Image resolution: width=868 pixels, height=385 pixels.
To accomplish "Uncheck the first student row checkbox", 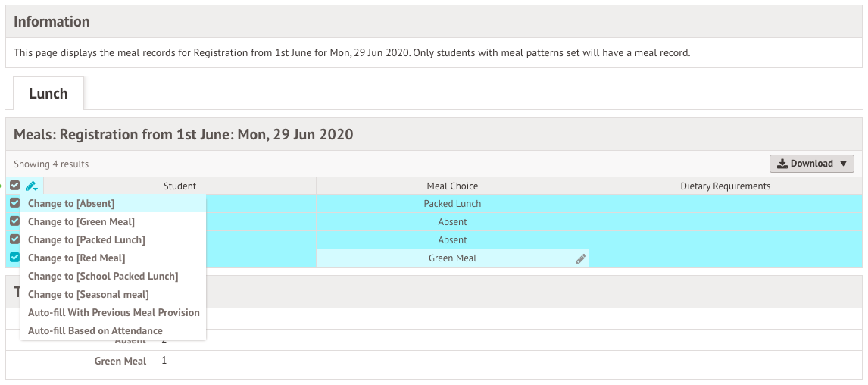I will point(15,203).
